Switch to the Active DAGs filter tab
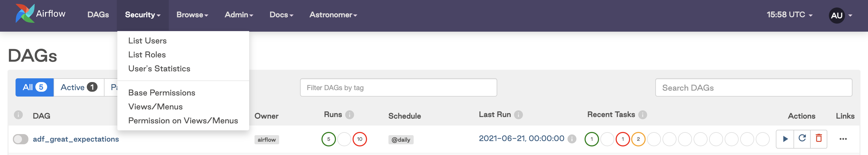The image size is (868, 155). [79, 87]
